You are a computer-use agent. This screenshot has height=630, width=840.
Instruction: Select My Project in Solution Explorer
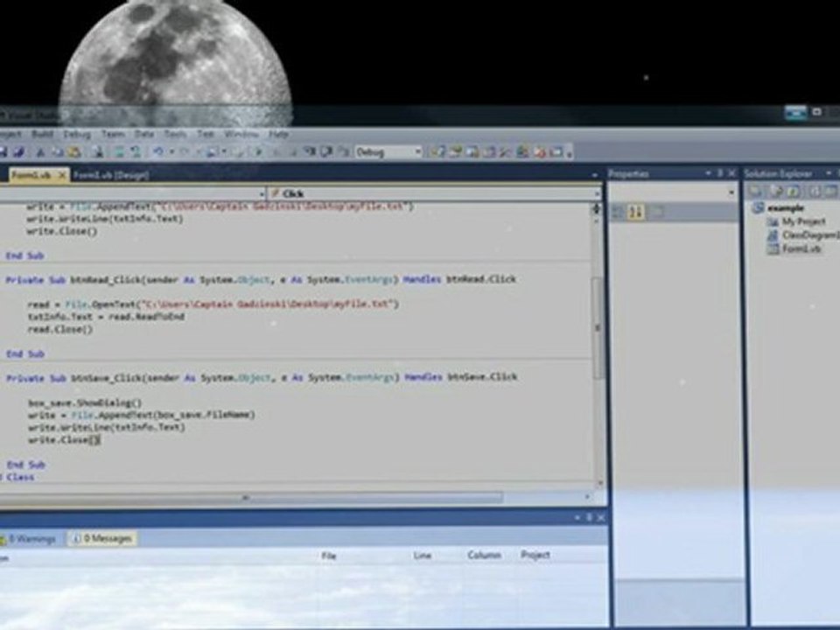803,221
